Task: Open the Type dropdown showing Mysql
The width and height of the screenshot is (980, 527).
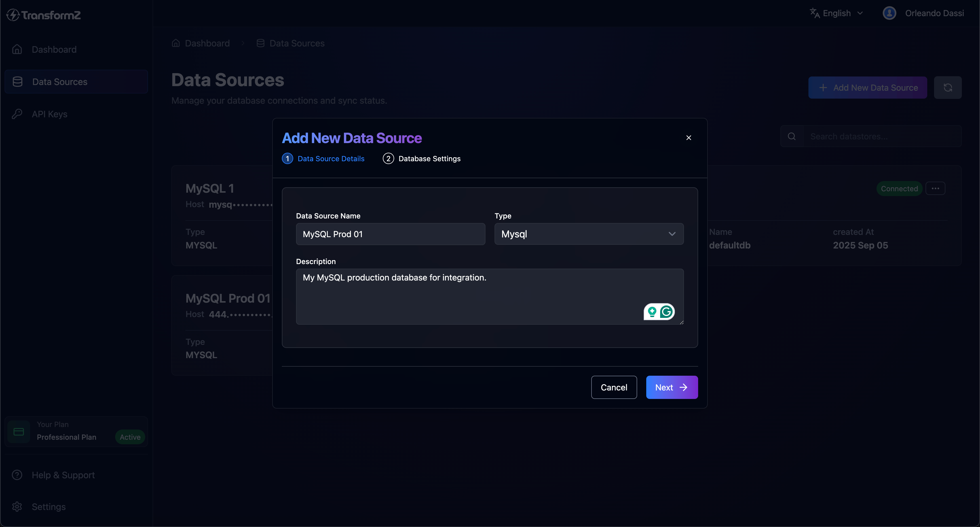Action: coord(588,234)
